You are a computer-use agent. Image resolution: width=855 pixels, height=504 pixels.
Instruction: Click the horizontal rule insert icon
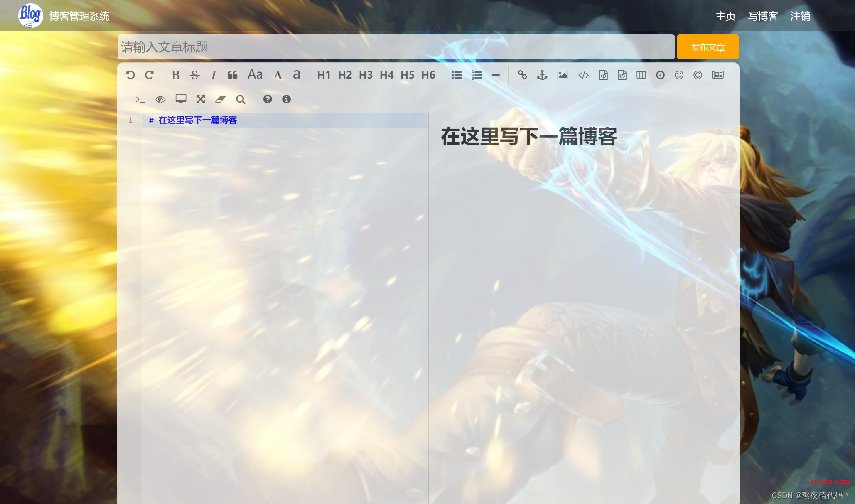tap(496, 74)
